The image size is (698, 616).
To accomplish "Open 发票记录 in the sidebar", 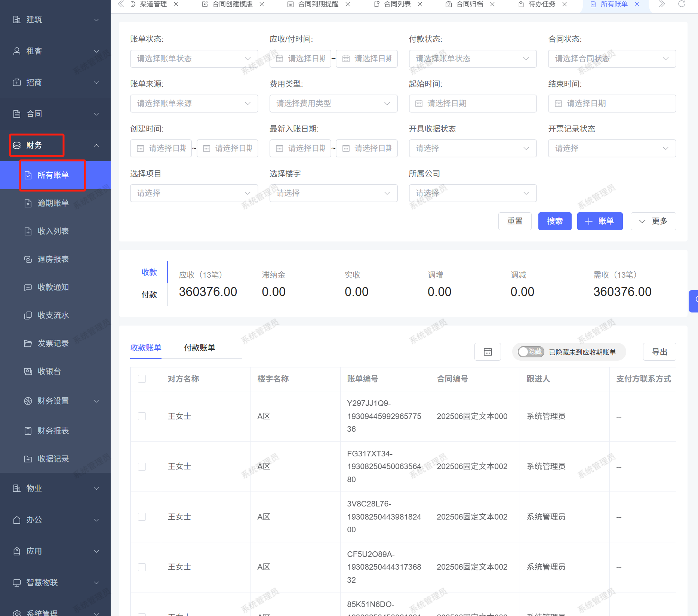I will click(x=53, y=343).
